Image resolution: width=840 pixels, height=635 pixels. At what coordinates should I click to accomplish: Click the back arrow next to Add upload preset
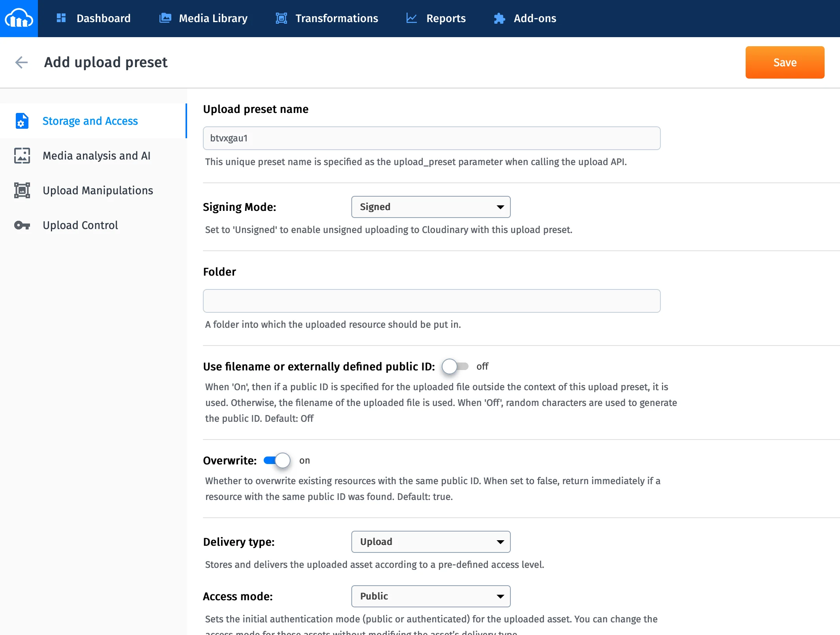22,62
